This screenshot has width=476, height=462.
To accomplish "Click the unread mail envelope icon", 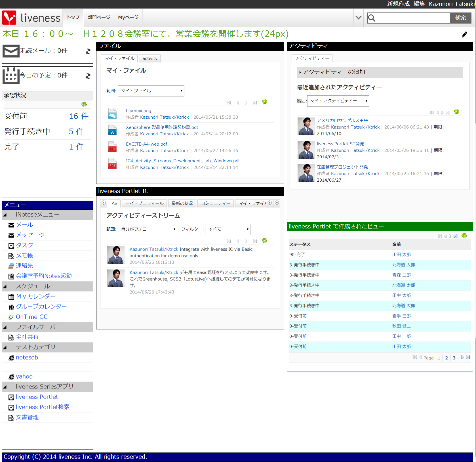I will point(11,51).
